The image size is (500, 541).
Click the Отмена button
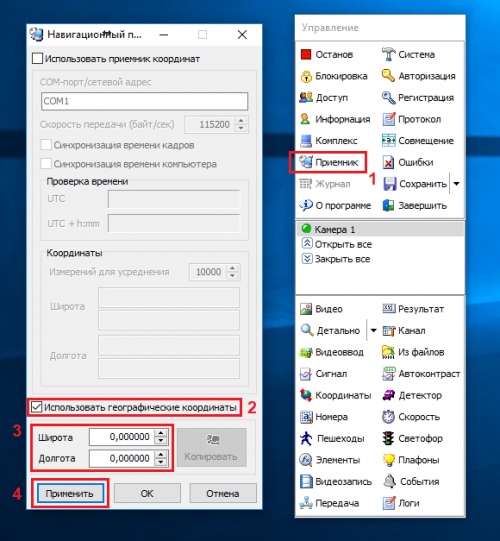(x=223, y=493)
